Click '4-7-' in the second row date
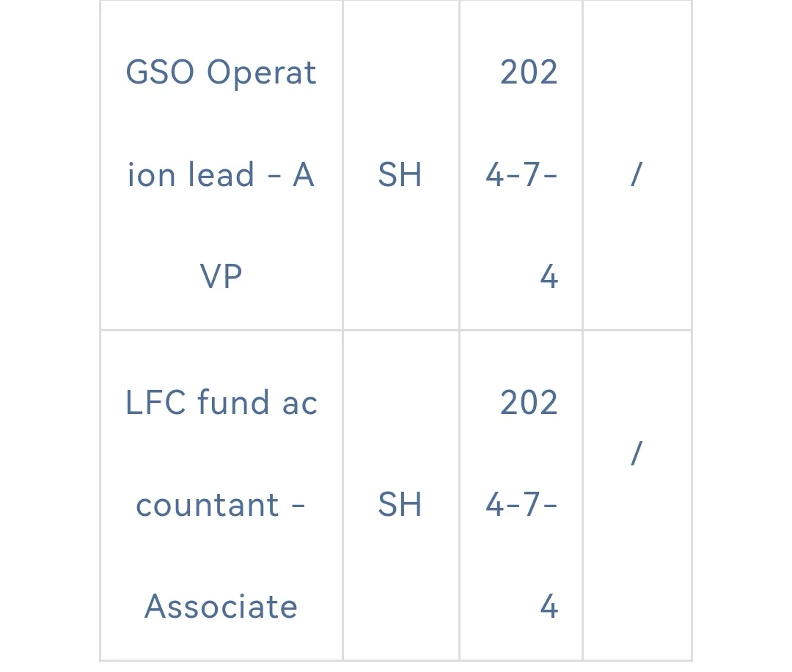This screenshot has height=672, width=792. coord(521,505)
